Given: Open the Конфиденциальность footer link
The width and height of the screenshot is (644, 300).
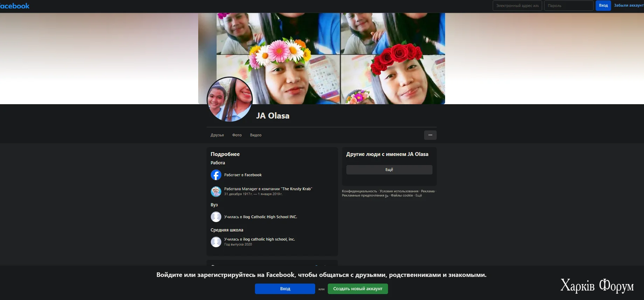Looking at the screenshot, I should tap(359, 191).
